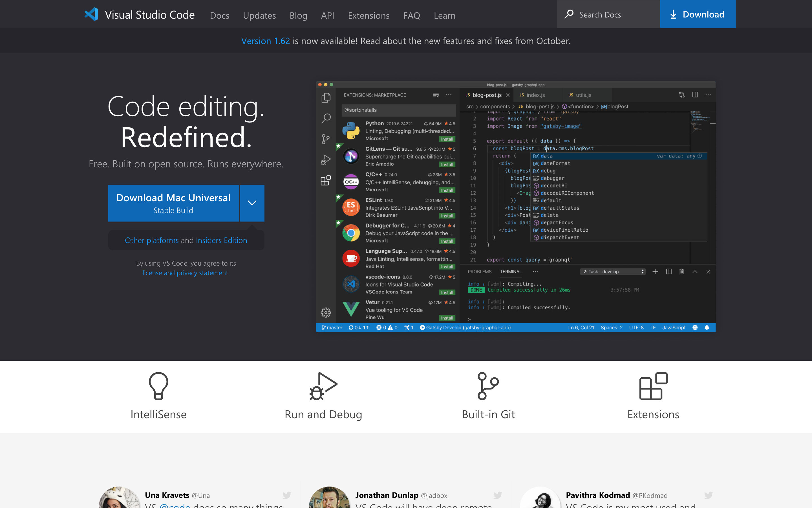Click Install for the Python extension
The height and width of the screenshot is (508, 812).
[x=447, y=139]
